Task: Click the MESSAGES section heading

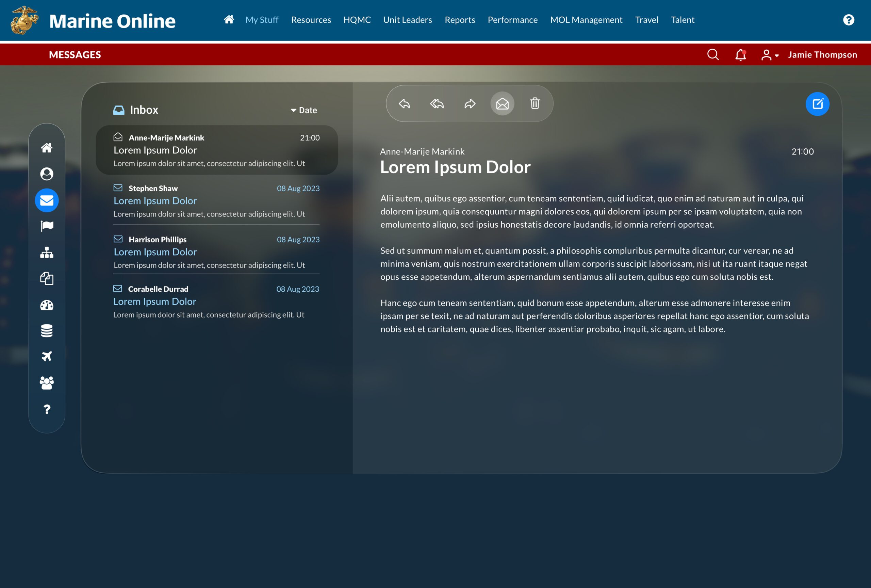Action: pyautogui.click(x=75, y=55)
